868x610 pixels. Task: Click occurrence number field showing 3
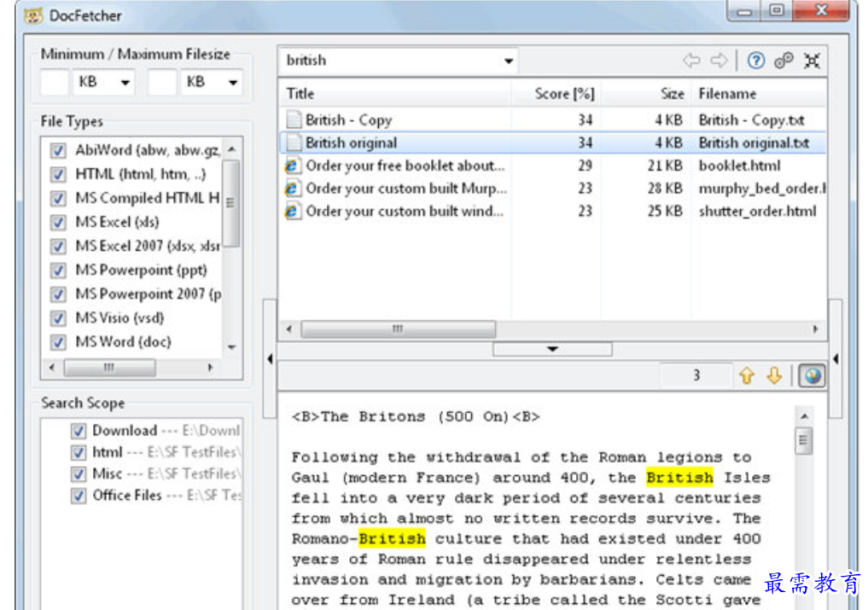(696, 375)
